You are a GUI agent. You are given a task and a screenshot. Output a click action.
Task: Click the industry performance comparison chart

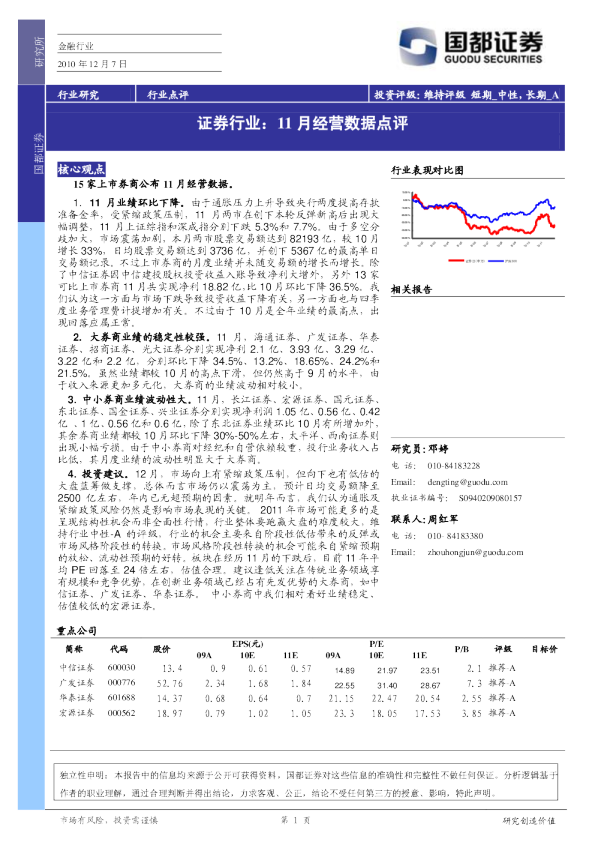click(x=478, y=227)
